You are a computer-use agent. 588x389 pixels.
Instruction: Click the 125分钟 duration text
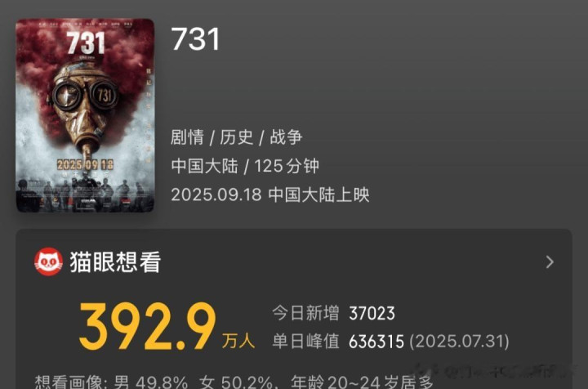tap(287, 166)
